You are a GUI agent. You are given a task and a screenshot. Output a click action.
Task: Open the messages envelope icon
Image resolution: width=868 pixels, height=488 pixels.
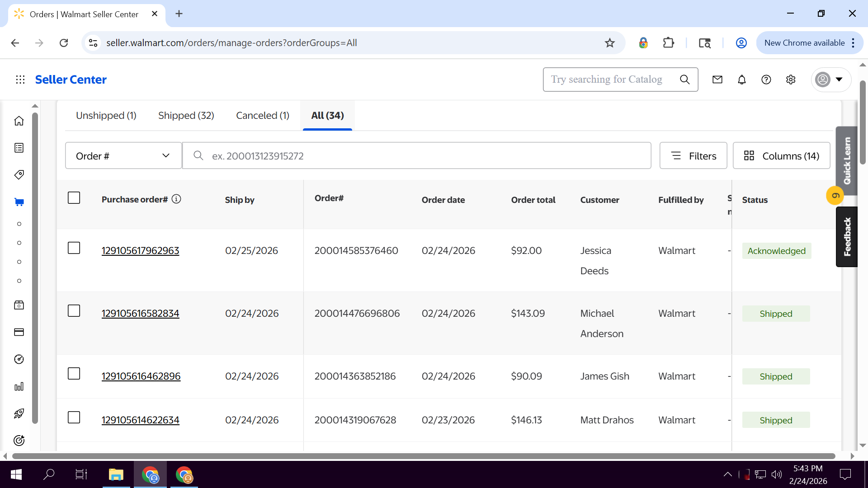717,80
